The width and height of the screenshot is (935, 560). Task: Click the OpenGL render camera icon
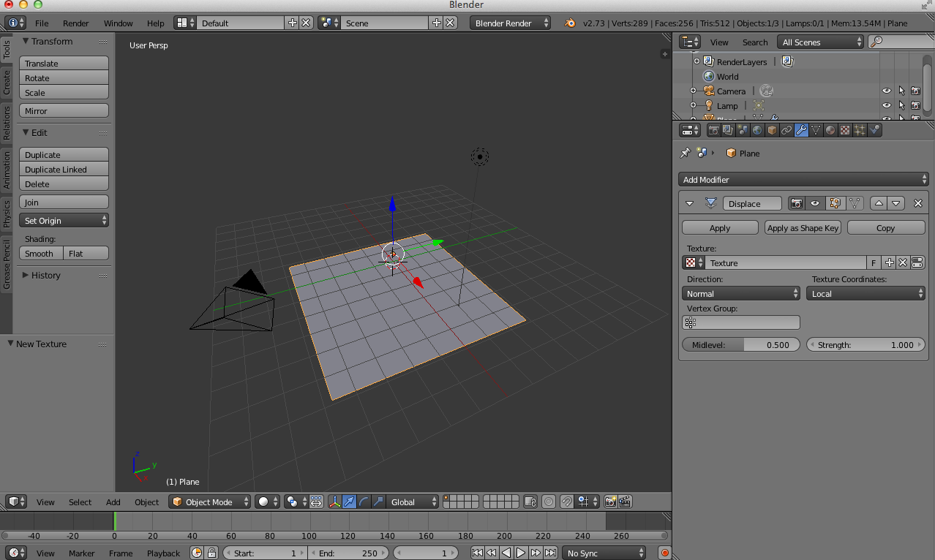point(609,502)
